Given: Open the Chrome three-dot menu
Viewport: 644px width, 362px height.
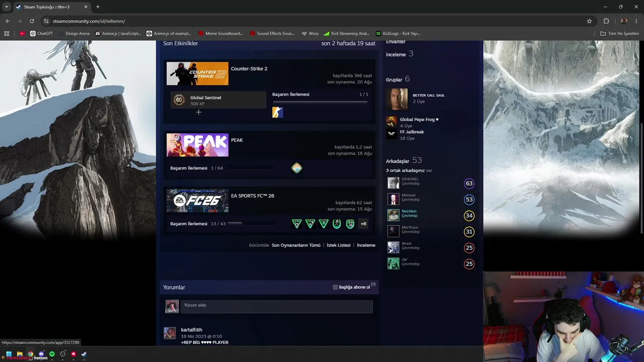Looking at the screenshot, I should pos(636,21).
